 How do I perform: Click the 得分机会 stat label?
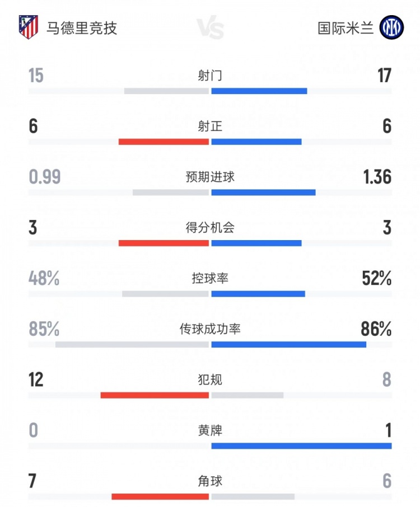tap(210, 228)
